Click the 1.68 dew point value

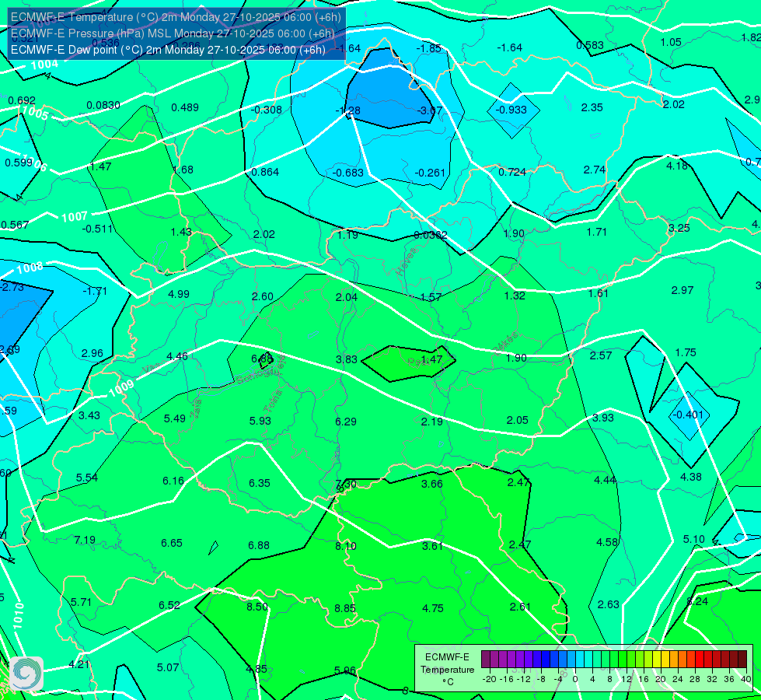pos(183,170)
